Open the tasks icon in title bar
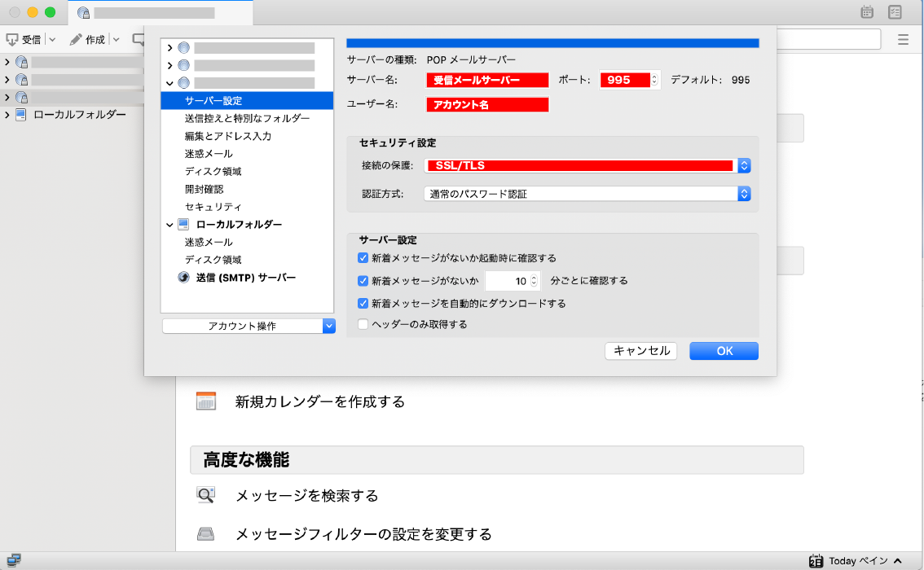 (x=895, y=12)
